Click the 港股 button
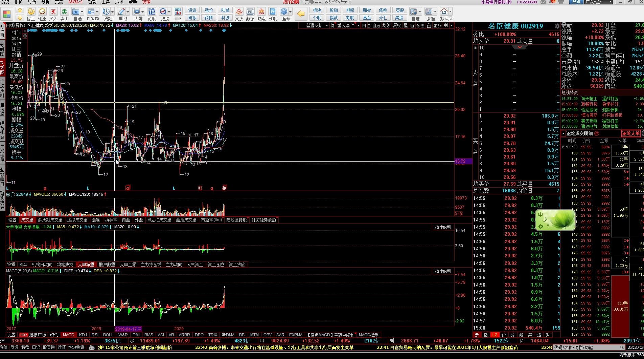 click(x=350, y=18)
